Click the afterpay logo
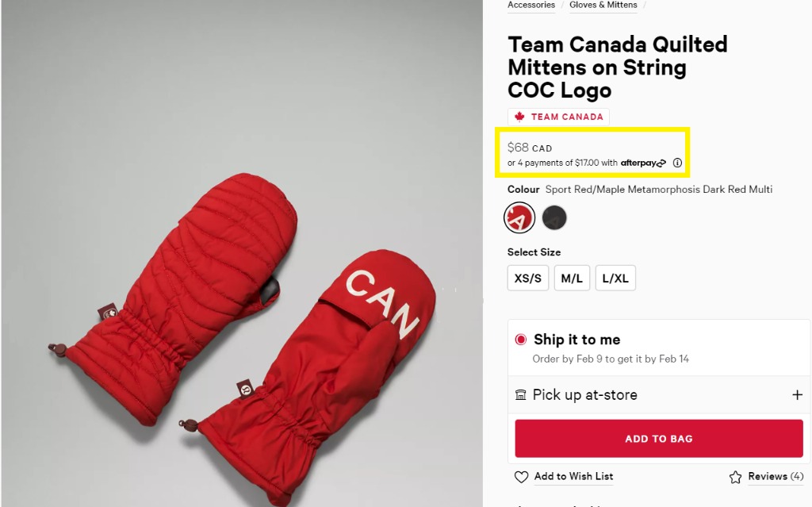Viewport: 812px width, 507px height. (643, 163)
